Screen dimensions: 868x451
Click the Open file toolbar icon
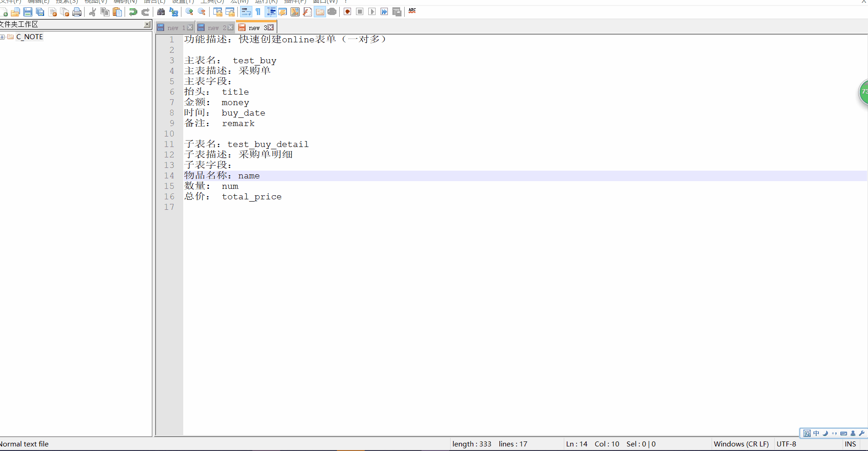(15, 12)
